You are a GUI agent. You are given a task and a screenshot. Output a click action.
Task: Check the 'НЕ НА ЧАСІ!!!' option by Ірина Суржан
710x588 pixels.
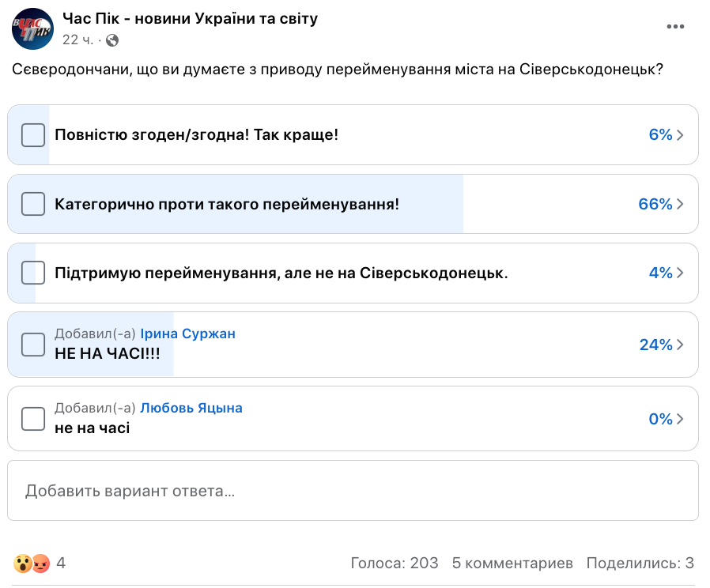tap(33, 345)
